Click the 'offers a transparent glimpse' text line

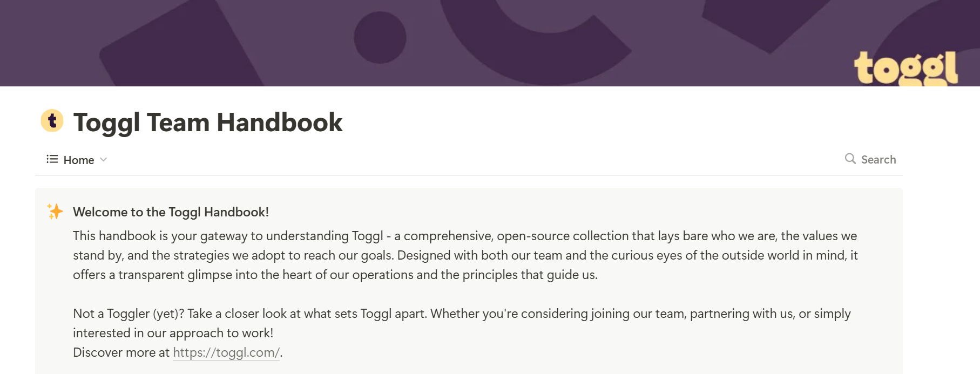coord(335,275)
